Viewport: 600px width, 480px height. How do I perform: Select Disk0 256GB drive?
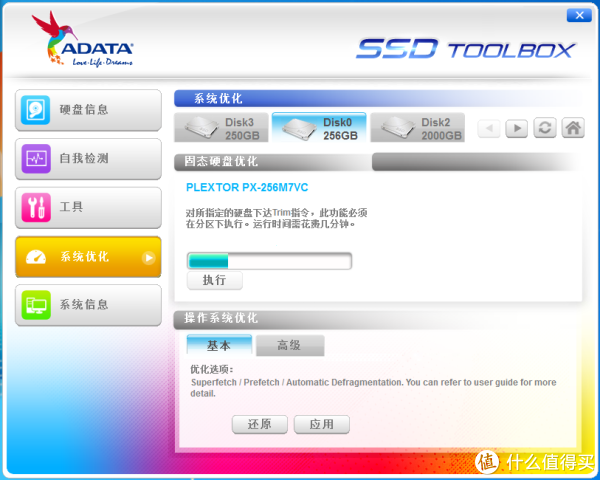[x=319, y=128]
